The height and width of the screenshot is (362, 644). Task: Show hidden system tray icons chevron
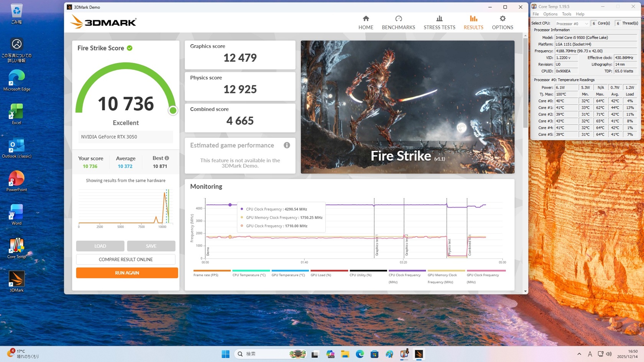579,354
